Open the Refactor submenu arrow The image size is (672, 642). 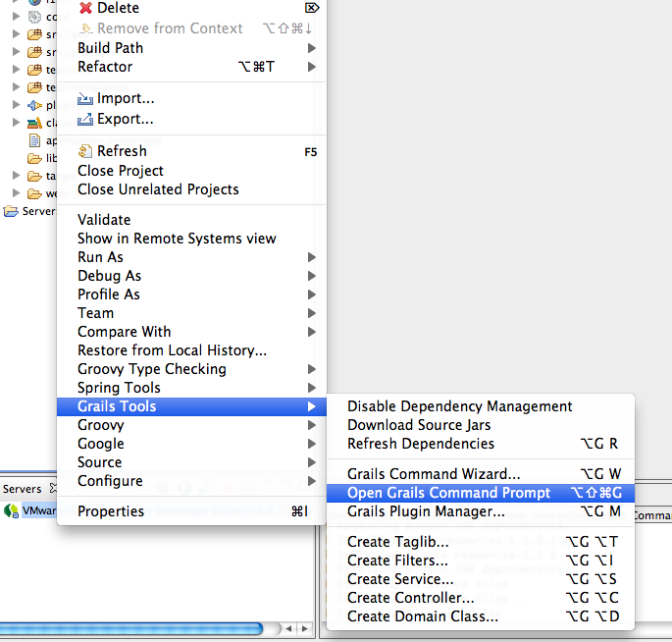tap(312, 67)
